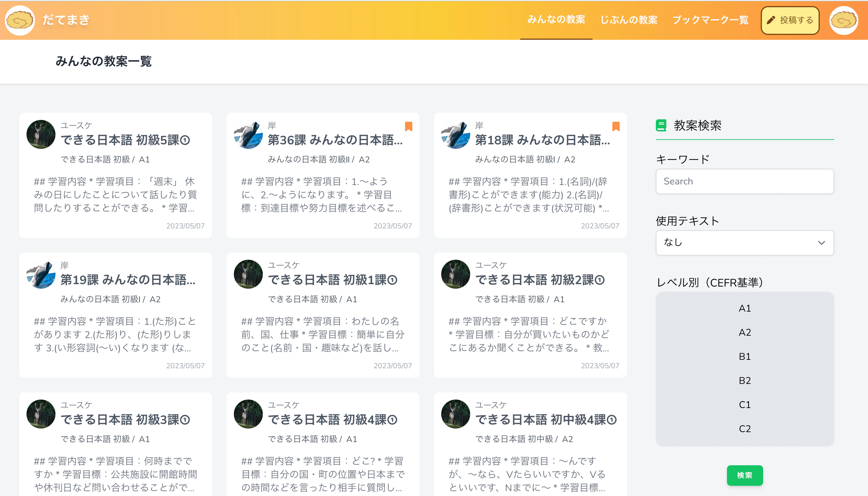Click the だてまき logo icon in header

coord(20,20)
